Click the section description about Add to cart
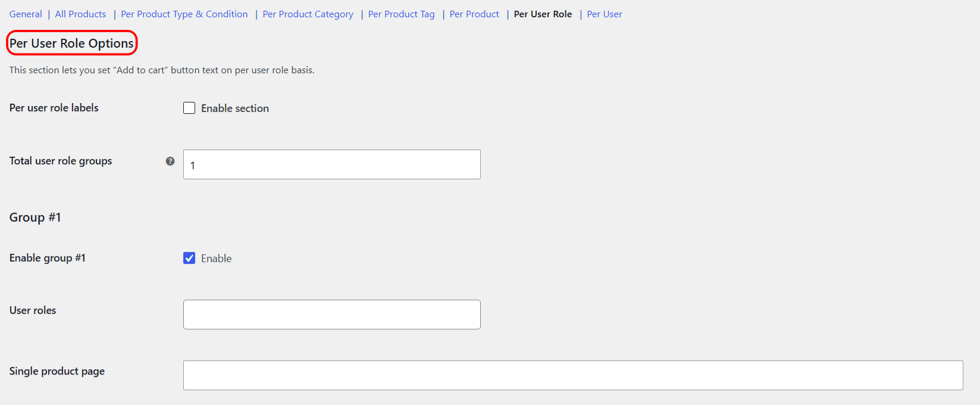This screenshot has width=980, height=405. (x=162, y=70)
